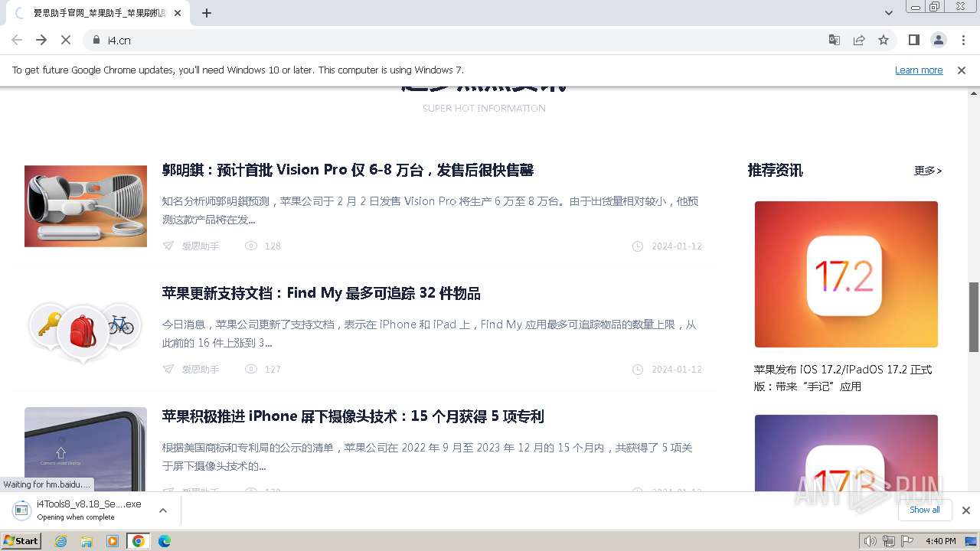Image resolution: width=980 pixels, height=551 pixels.
Task: Go back to previous page
Action: pos(17,40)
